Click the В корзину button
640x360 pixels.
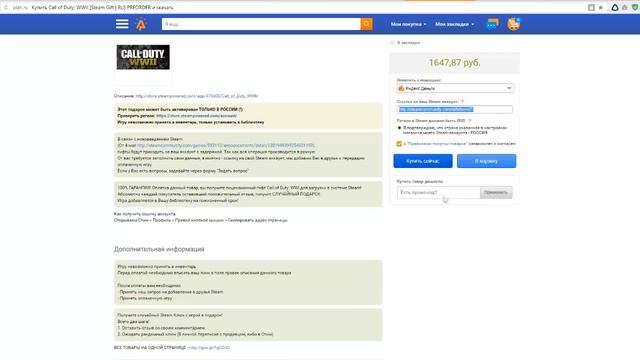(x=487, y=161)
